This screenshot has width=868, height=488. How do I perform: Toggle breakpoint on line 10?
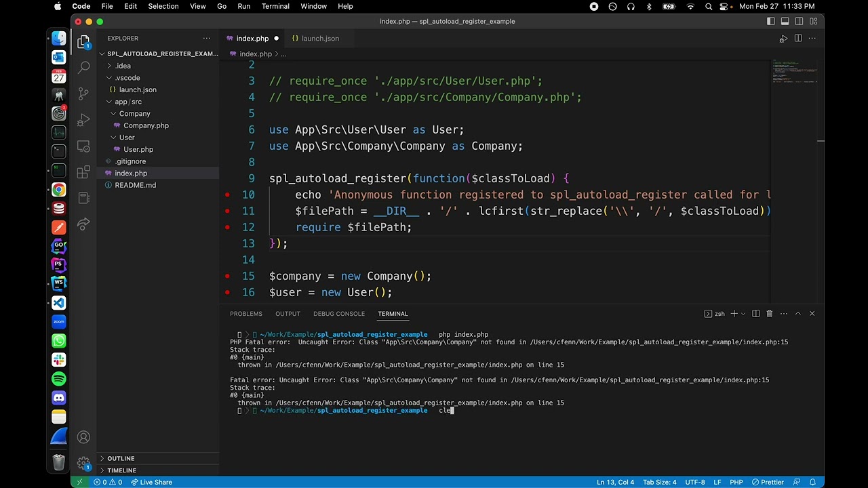(x=227, y=195)
